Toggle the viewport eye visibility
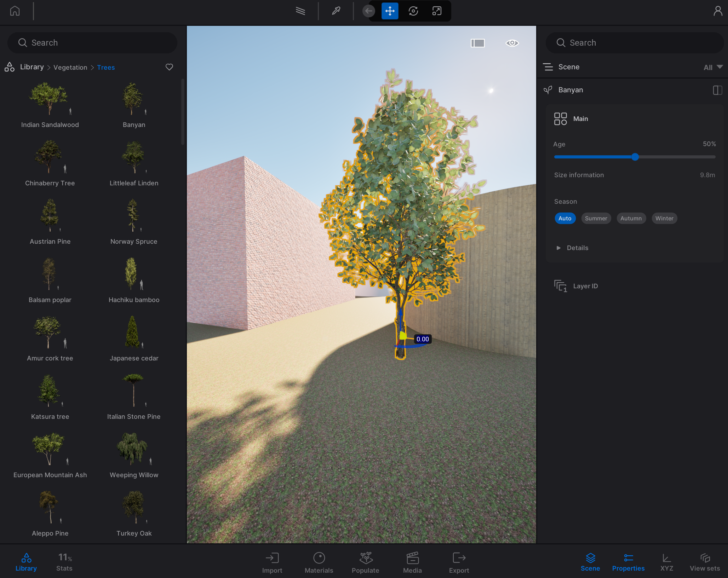The image size is (728, 578). tap(512, 43)
